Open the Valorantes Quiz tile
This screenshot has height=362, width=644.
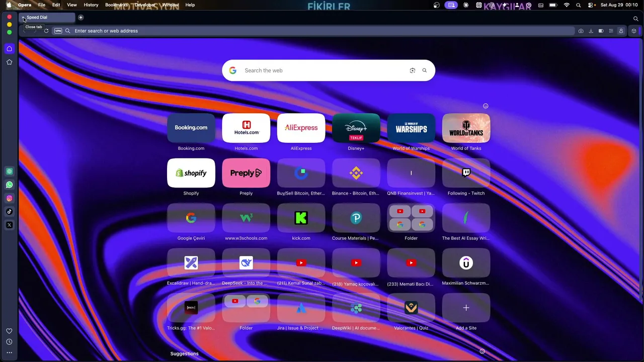(x=411, y=308)
